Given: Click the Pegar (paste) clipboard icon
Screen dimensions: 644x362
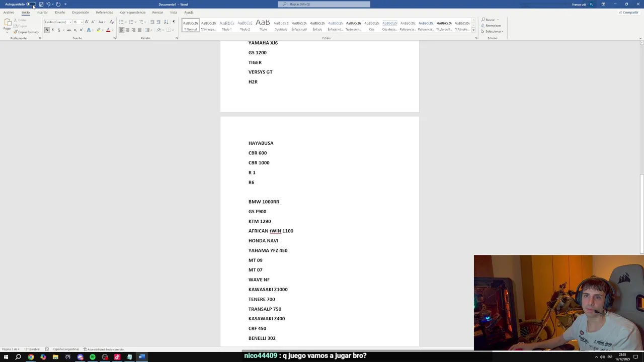Looking at the screenshot, I should point(7,23).
